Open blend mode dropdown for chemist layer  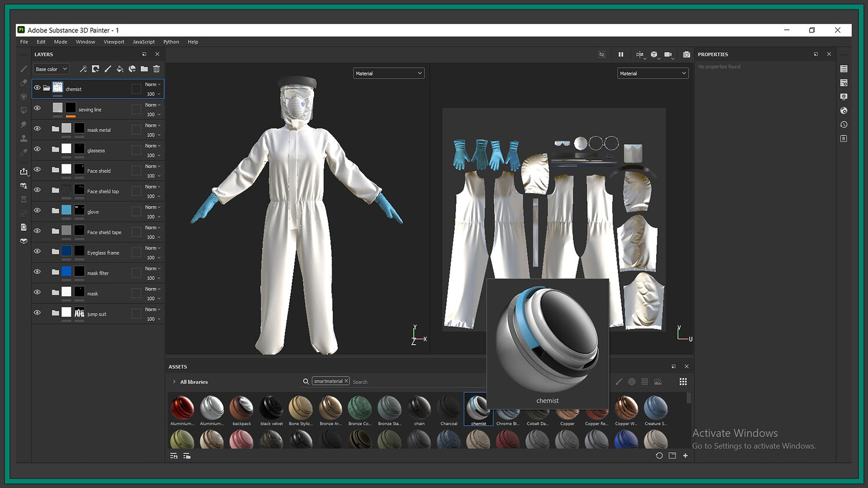coord(153,84)
